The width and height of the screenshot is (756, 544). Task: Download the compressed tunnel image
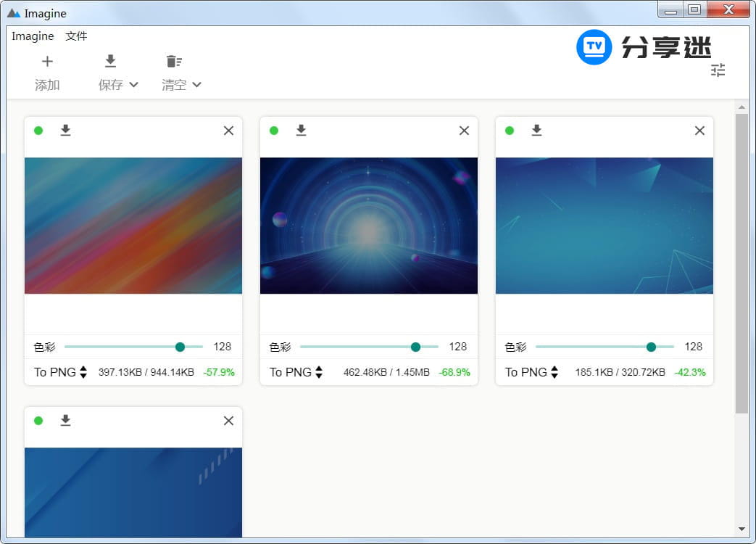[x=301, y=131]
